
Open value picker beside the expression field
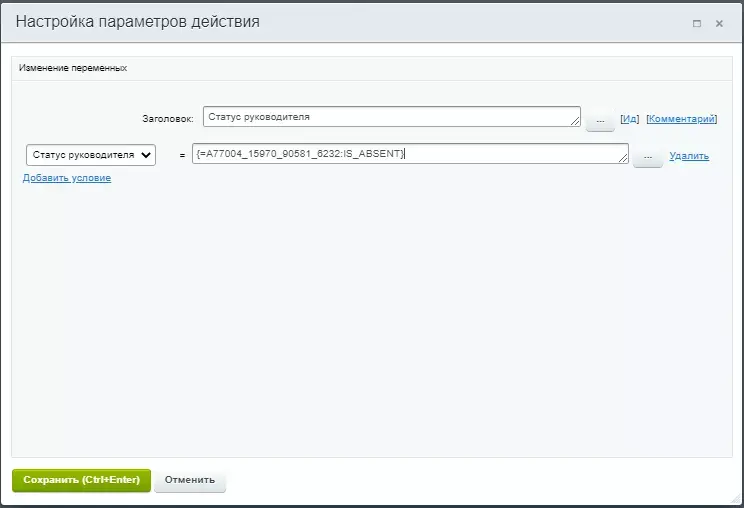point(648,157)
